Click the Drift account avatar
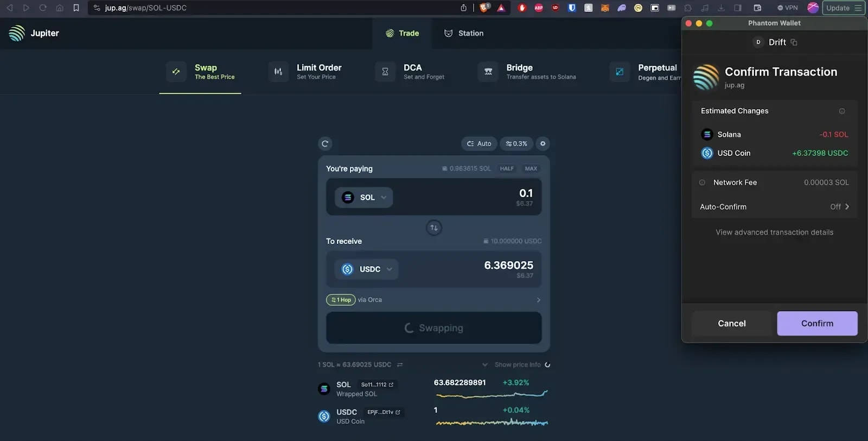Image resolution: width=868 pixels, height=441 pixels. point(758,42)
